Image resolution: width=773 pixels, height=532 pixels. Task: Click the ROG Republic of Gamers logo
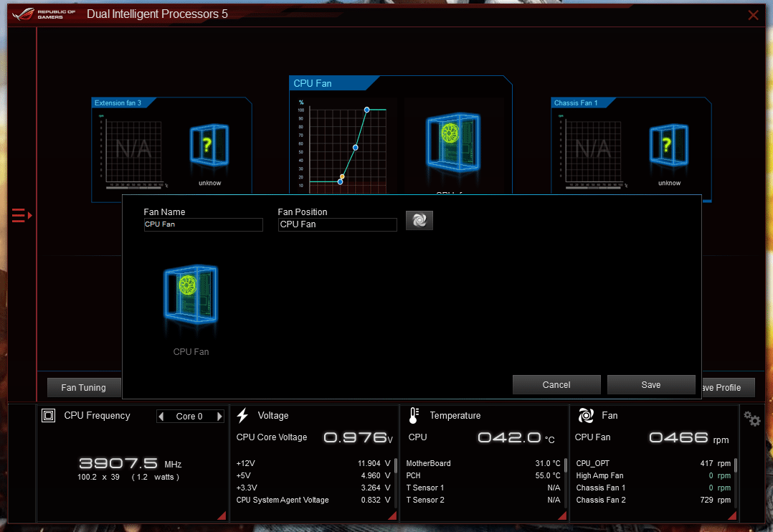click(44, 14)
